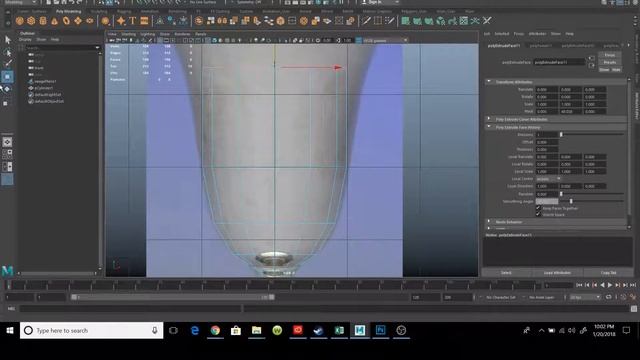Expand the Node Behavior section
The height and width of the screenshot is (360, 640).
pos(489,222)
